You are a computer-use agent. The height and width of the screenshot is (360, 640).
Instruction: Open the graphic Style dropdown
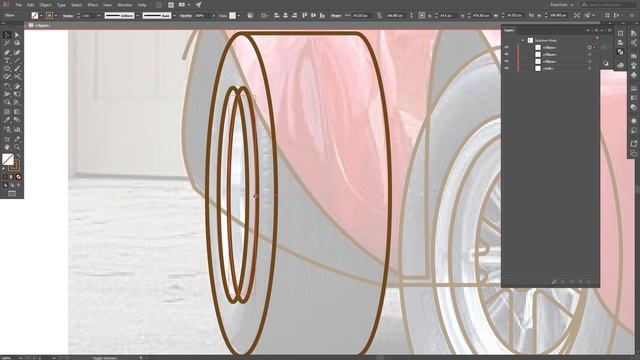pyautogui.click(x=238, y=16)
